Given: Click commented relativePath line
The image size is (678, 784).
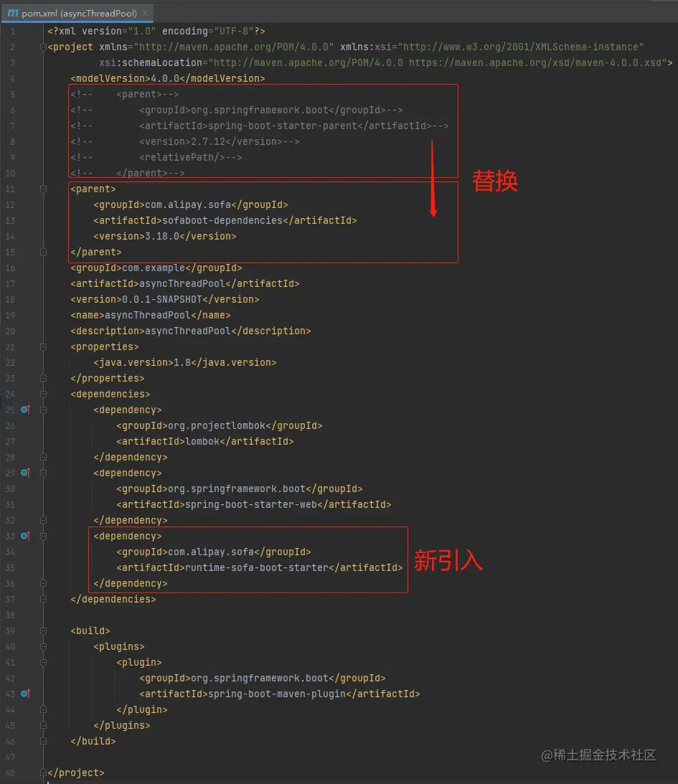Looking at the screenshot, I should click(156, 158).
